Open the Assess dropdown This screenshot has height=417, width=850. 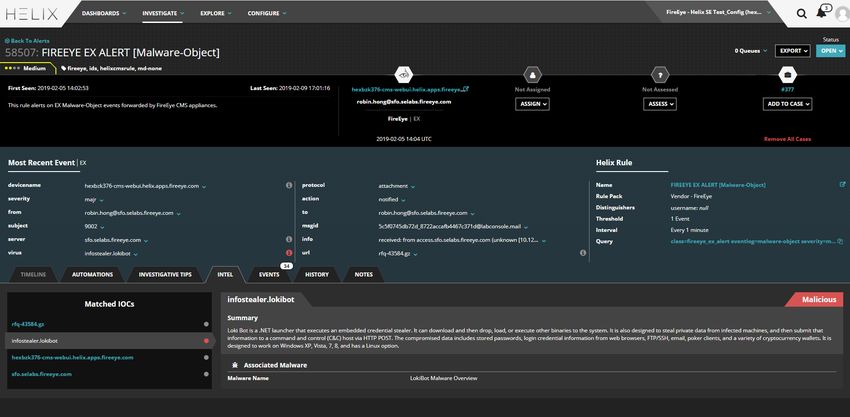tap(660, 104)
